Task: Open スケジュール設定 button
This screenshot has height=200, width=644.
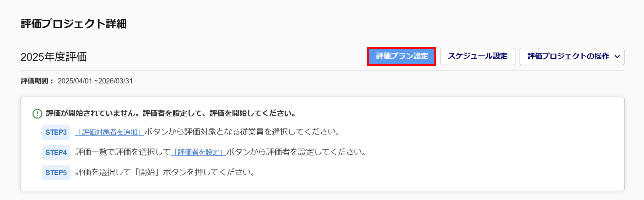Action: 478,56
